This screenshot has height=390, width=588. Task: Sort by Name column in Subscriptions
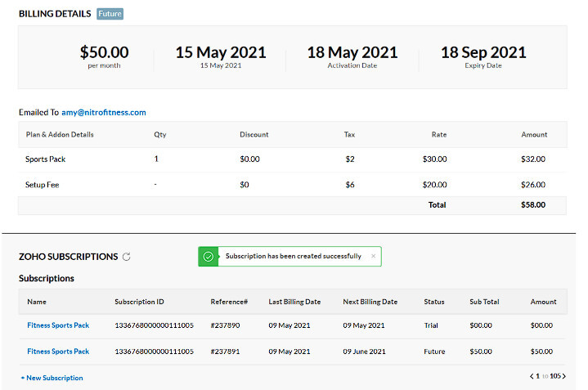click(37, 302)
